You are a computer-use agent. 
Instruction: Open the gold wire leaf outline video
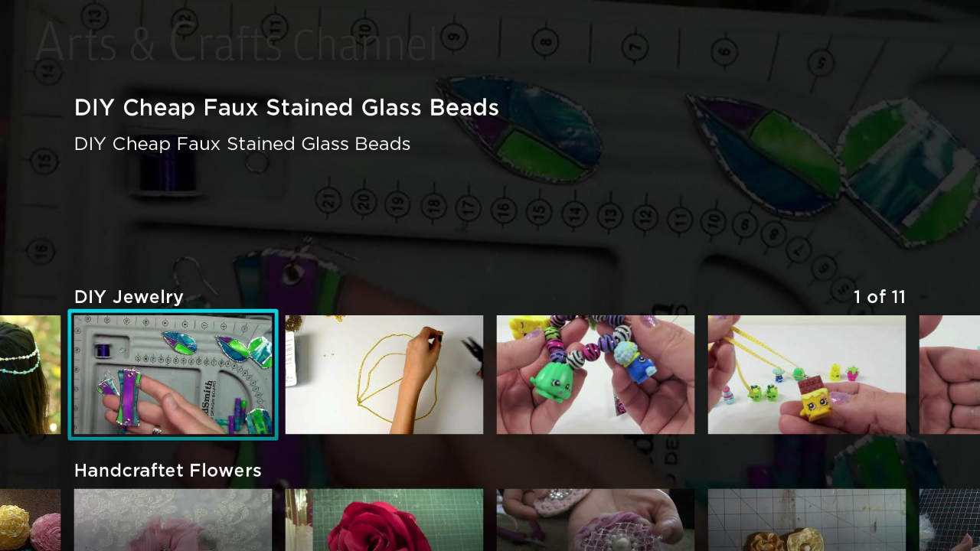click(x=384, y=374)
